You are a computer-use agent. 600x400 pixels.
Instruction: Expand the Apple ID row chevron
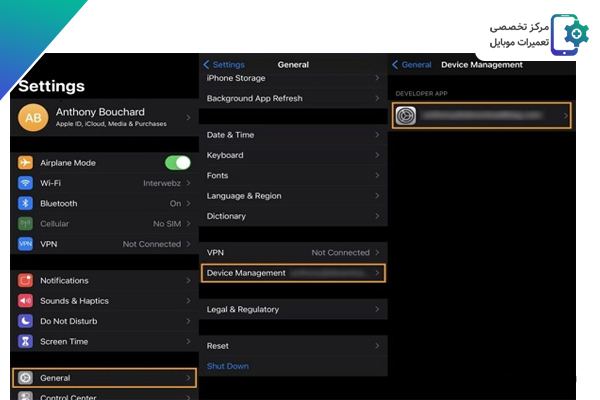[x=188, y=118]
